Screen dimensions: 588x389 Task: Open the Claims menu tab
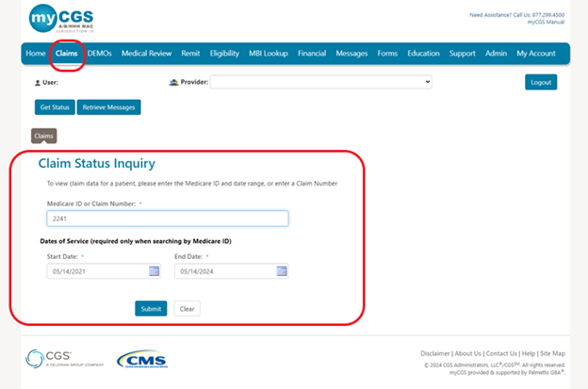point(66,54)
